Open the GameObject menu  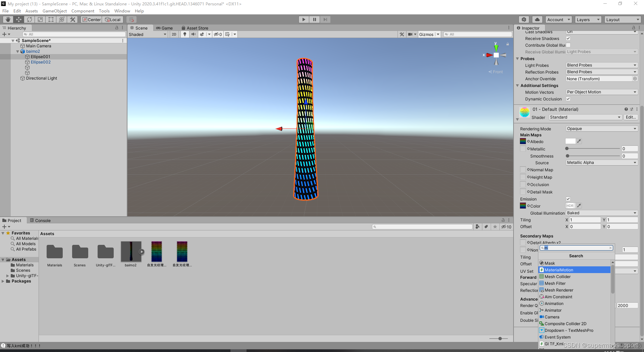tap(55, 11)
